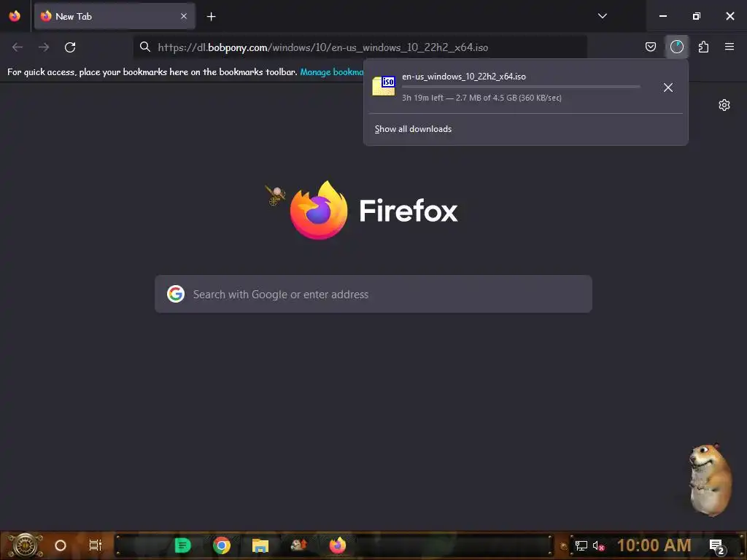747x560 pixels.
Task: Click the network tray icon
Action: click(581, 545)
